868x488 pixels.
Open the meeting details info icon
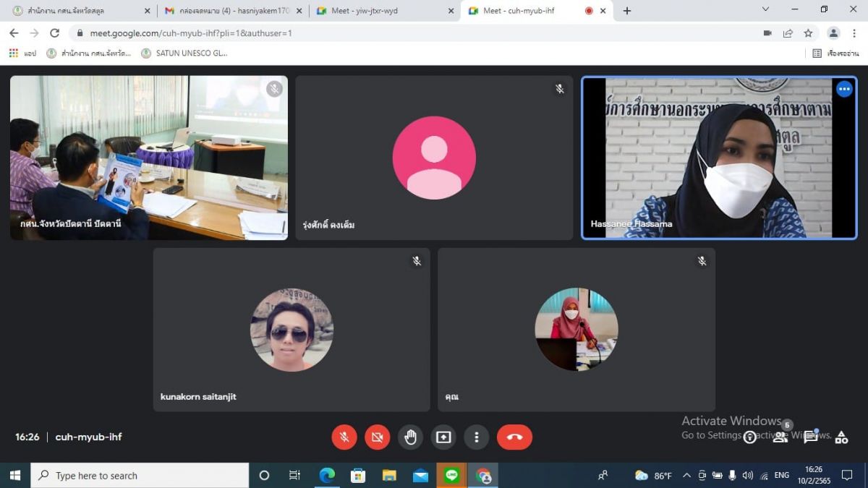[x=750, y=437]
